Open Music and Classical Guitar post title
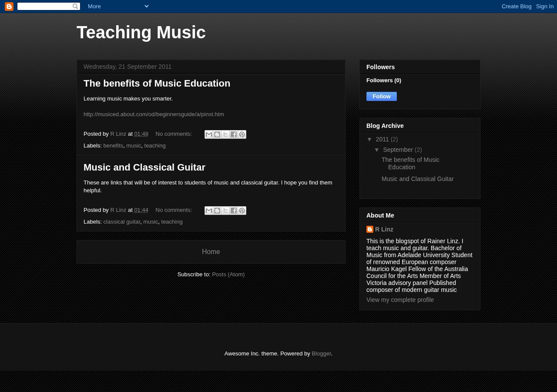The image size is (557, 392). click(x=144, y=168)
